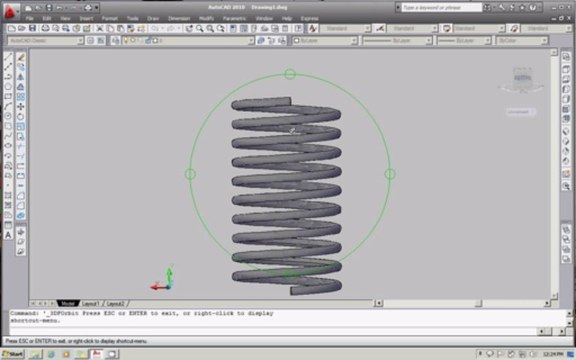576x360 pixels.
Task: Click the layer 0 color swatch
Action: [x=155, y=40]
